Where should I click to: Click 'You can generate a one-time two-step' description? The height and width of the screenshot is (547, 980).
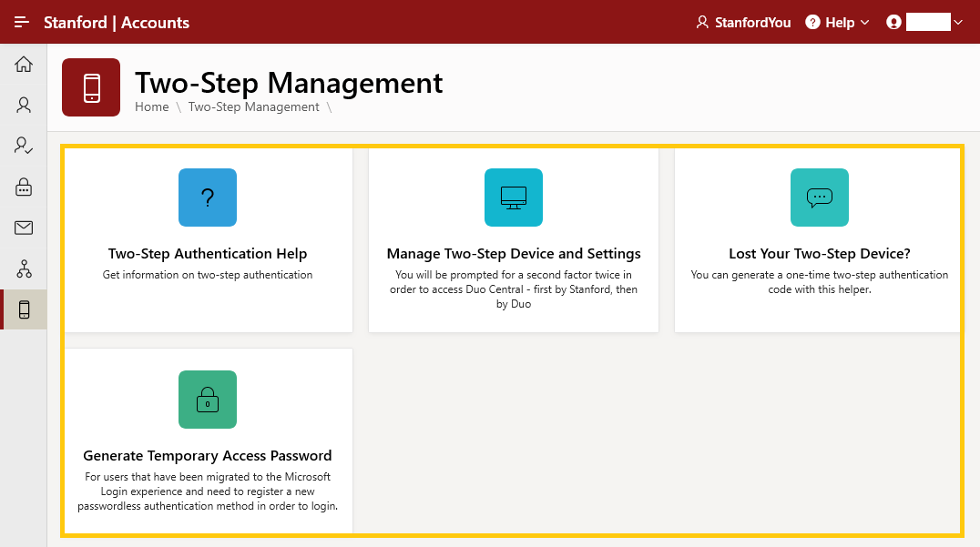(820, 282)
